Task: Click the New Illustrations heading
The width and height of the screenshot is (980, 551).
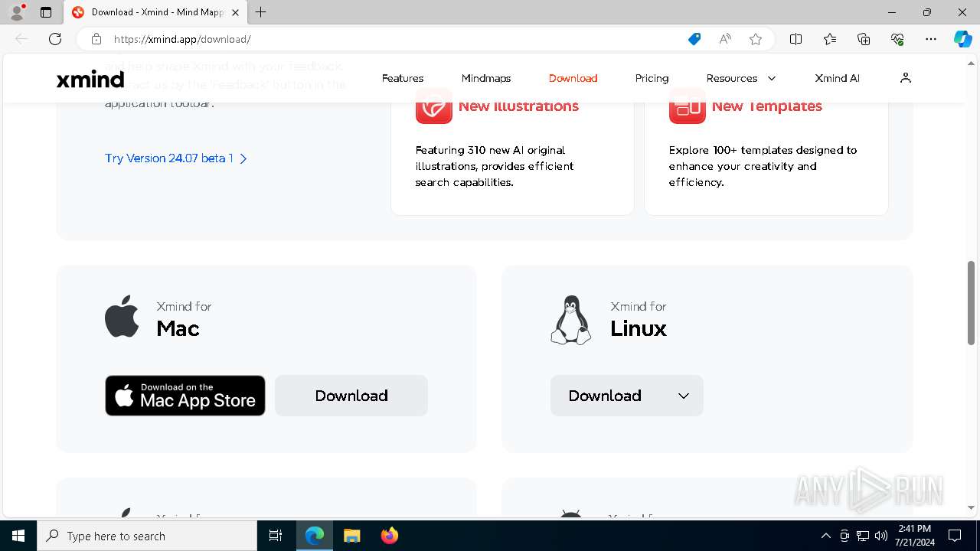Action: tap(518, 106)
